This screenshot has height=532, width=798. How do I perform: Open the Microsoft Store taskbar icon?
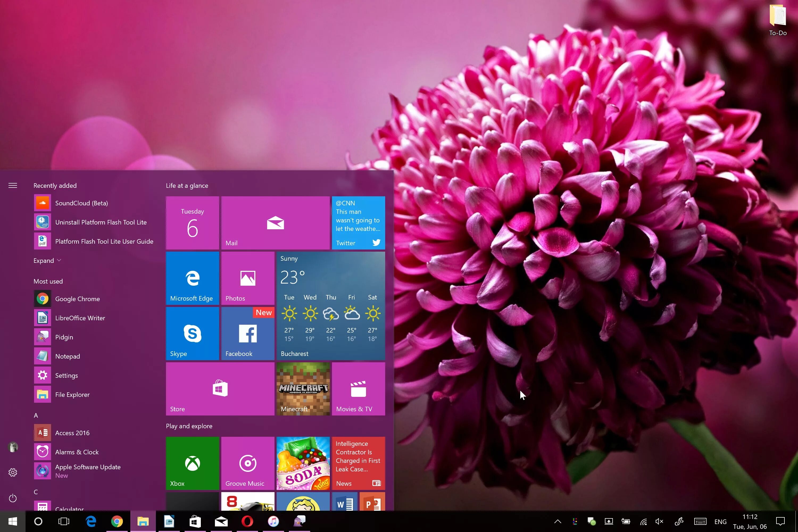click(195, 521)
